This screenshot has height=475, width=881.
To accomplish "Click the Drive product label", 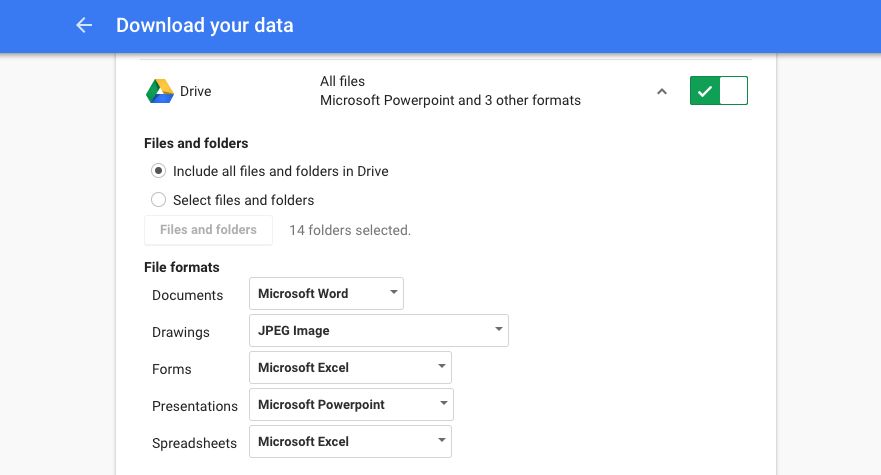I will pos(196,91).
